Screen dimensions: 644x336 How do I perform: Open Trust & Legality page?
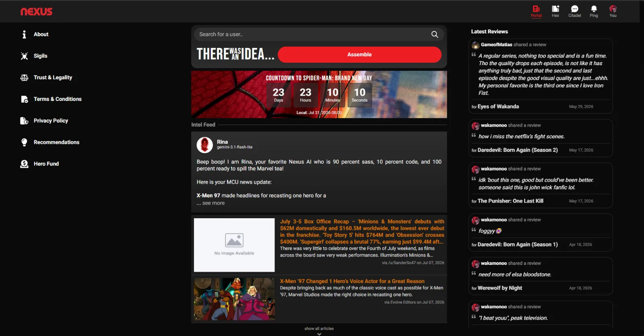53,78
